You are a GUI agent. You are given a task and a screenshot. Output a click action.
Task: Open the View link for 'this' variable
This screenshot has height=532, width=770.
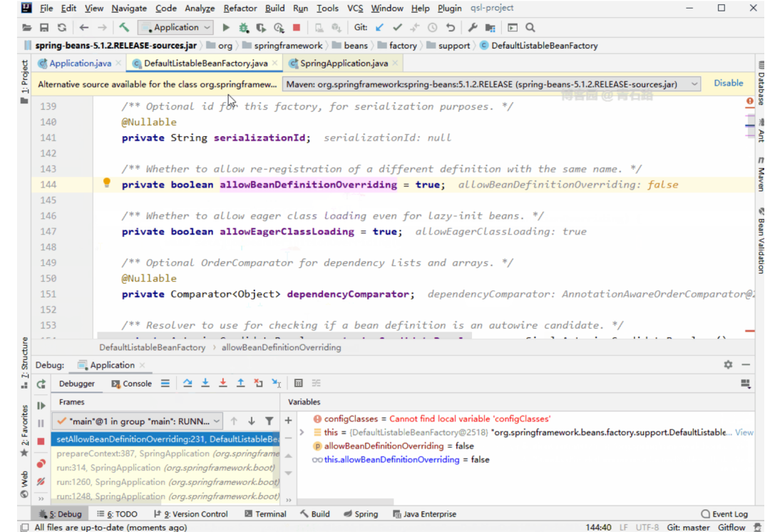[x=744, y=432]
